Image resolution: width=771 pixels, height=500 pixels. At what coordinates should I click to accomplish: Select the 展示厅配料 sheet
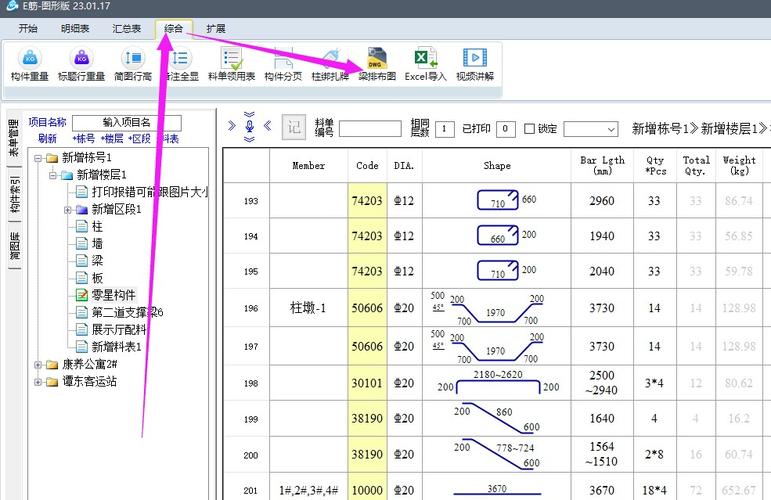pyautogui.click(x=112, y=329)
